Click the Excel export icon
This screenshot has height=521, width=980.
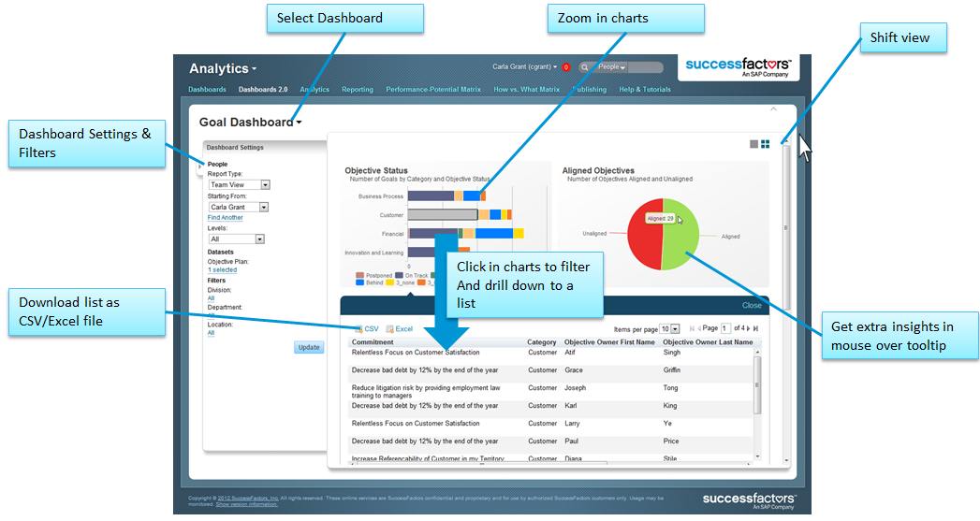click(x=390, y=329)
